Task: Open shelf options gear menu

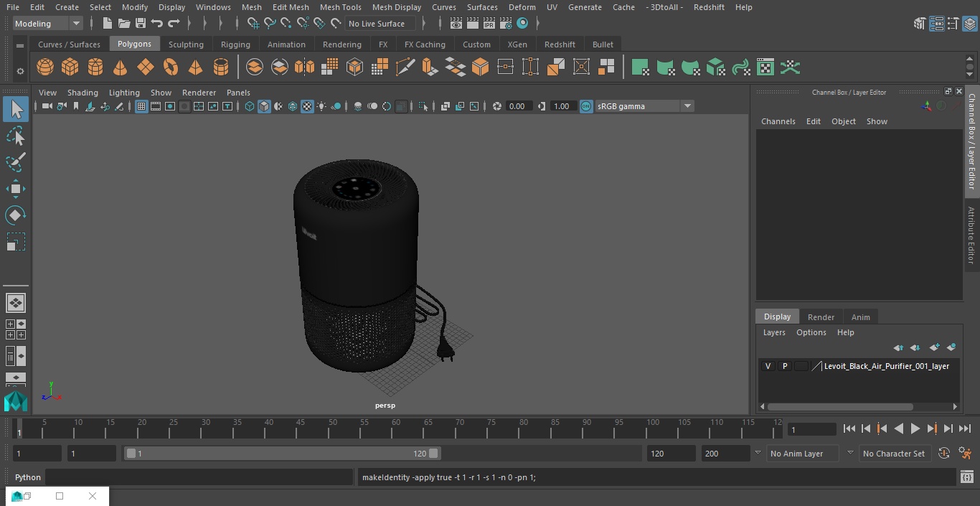Action: click(20, 71)
